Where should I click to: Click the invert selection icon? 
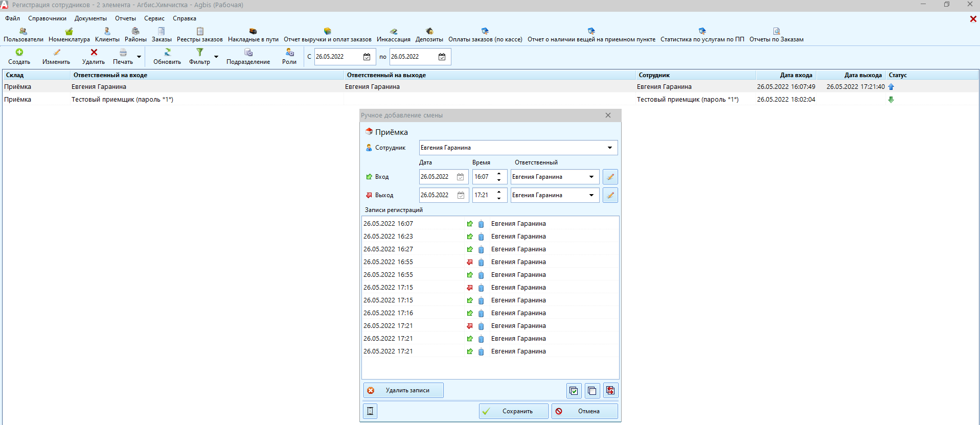[610, 391]
